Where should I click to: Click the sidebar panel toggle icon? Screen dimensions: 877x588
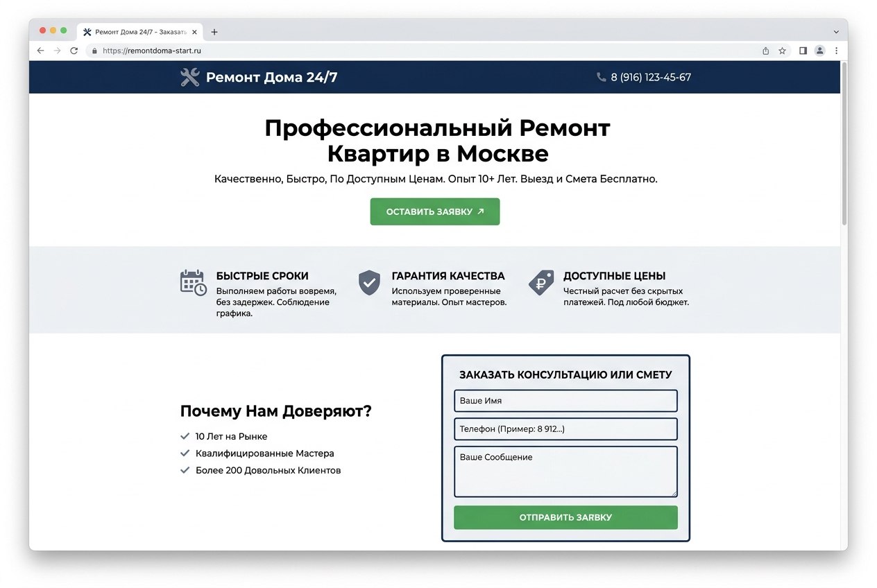803,50
